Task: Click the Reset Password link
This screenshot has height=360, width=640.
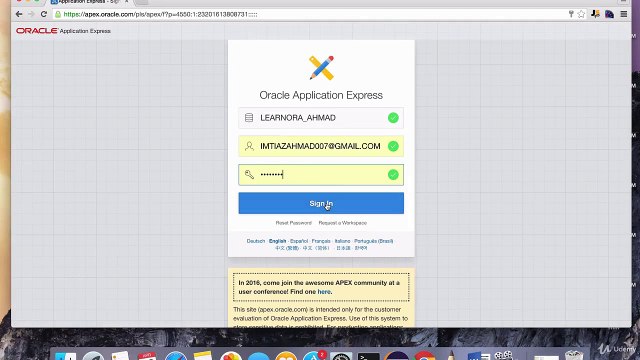Action: point(293,223)
